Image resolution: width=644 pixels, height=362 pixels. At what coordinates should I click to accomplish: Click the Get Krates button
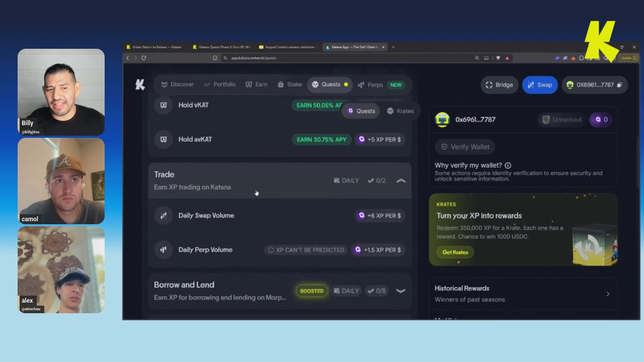tap(455, 252)
